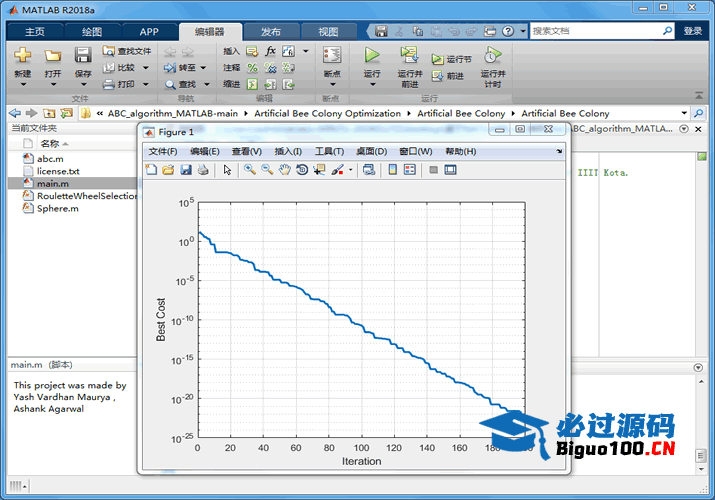Viewport: 715px width, 500px height.
Task: Click the Print Figure icon
Action: click(x=203, y=170)
